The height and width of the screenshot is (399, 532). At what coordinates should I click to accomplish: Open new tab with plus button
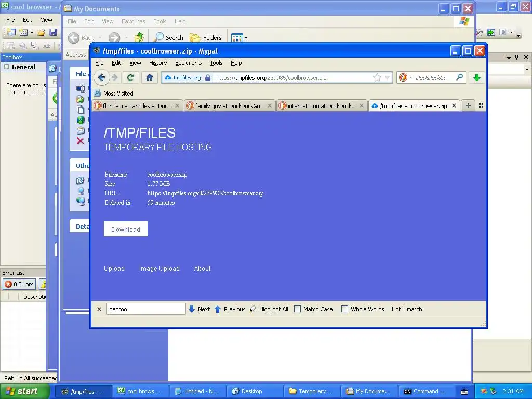click(468, 105)
